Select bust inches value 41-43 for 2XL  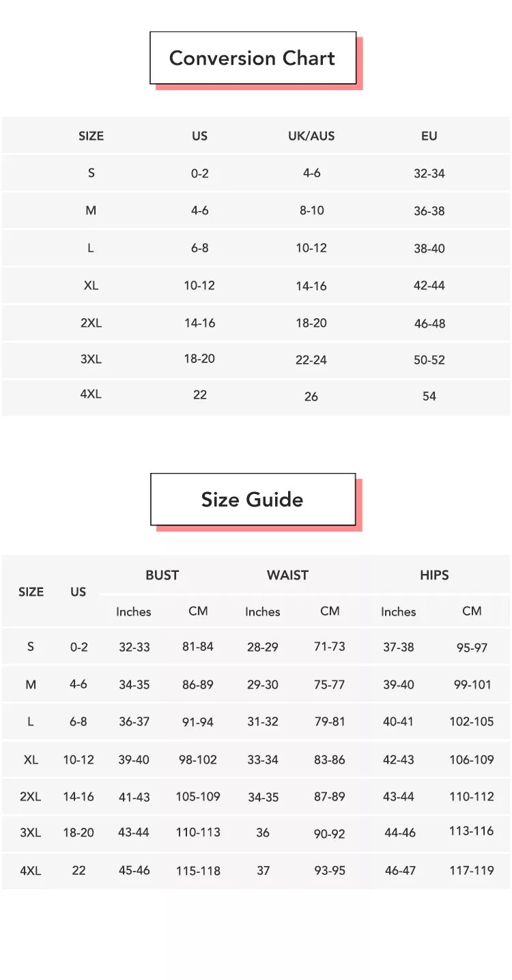(134, 797)
